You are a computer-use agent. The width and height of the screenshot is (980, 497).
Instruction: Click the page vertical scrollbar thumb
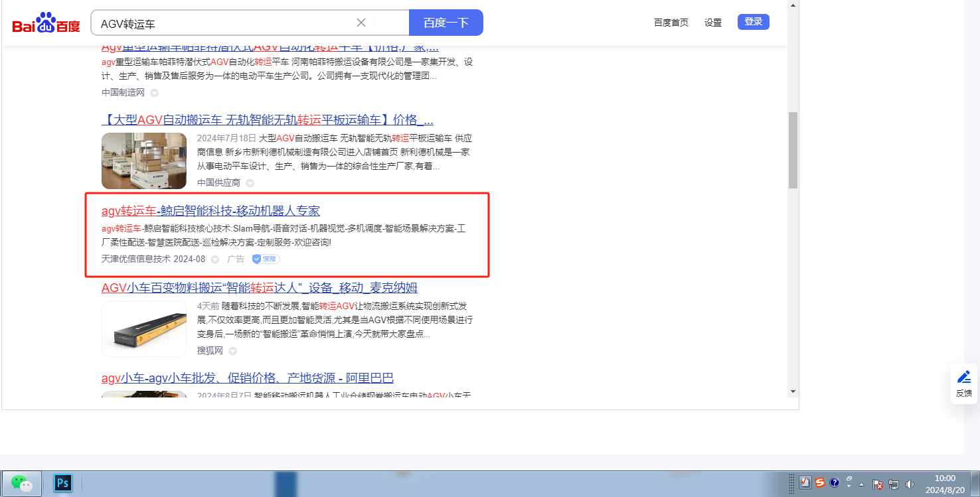793,150
